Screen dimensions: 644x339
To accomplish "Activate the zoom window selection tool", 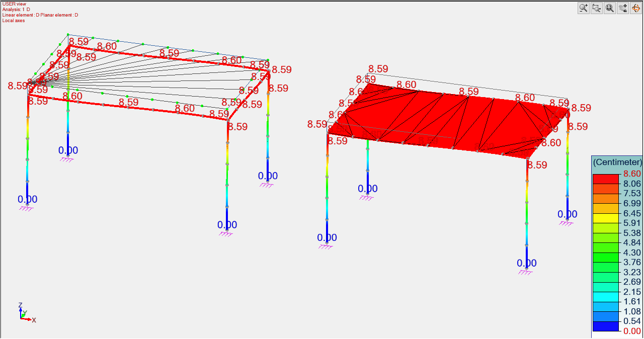I will [x=597, y=8].
